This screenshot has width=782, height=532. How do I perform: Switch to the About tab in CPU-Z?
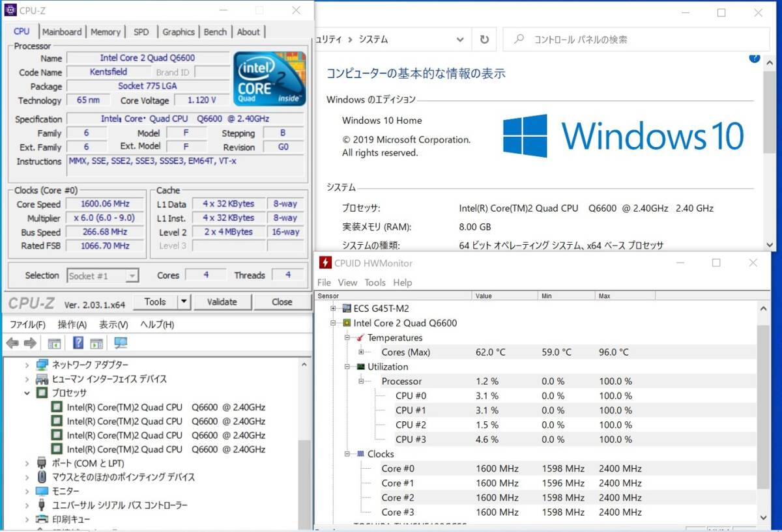248,32
